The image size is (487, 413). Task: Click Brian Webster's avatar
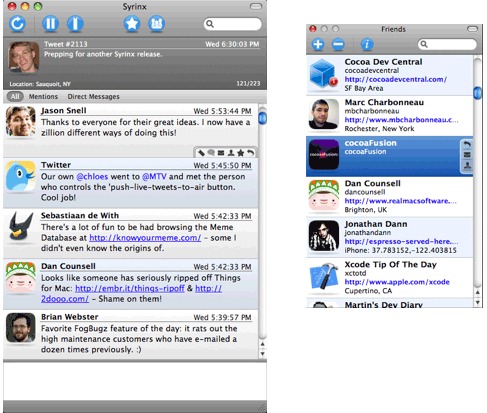[x=20, y=328]
